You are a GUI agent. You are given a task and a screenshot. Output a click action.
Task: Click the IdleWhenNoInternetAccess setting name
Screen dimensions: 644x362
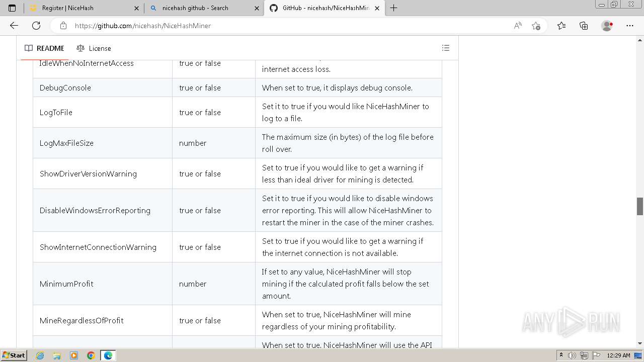click(x=87, y=63)
